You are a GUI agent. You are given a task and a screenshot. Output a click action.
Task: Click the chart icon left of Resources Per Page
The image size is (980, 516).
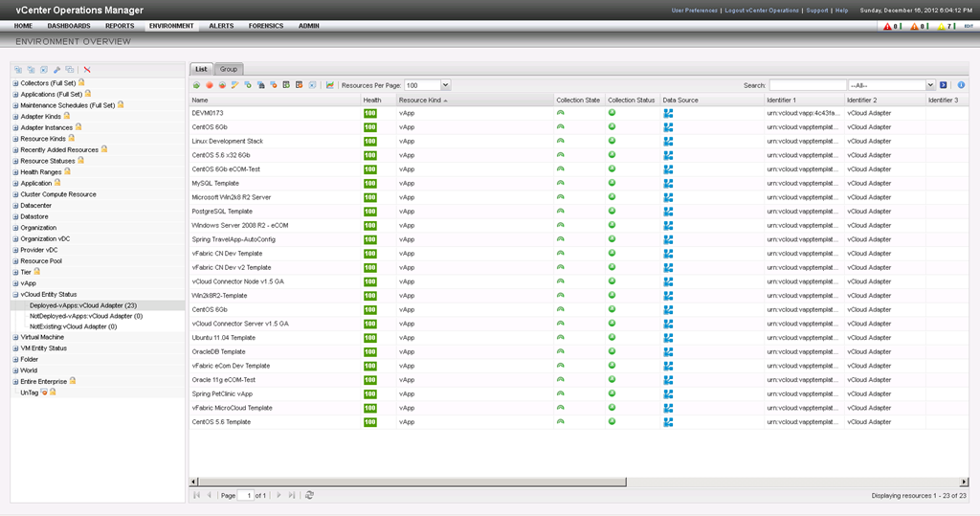[330, 85]
